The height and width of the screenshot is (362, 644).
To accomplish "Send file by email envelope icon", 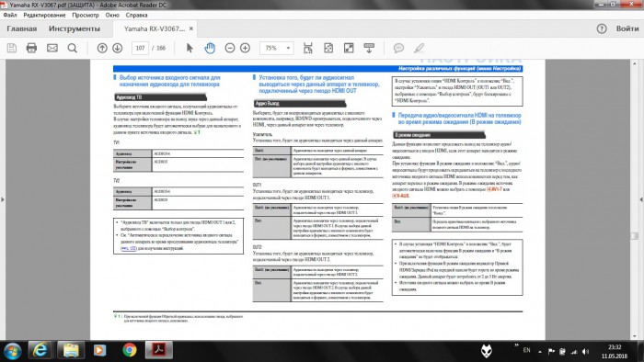I will (x=52, y=48).
